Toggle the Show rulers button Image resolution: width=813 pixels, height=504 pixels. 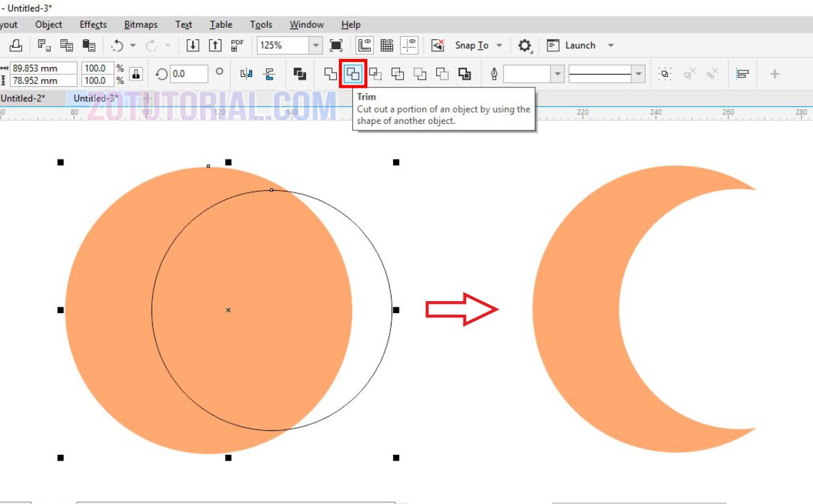(364, 46)
